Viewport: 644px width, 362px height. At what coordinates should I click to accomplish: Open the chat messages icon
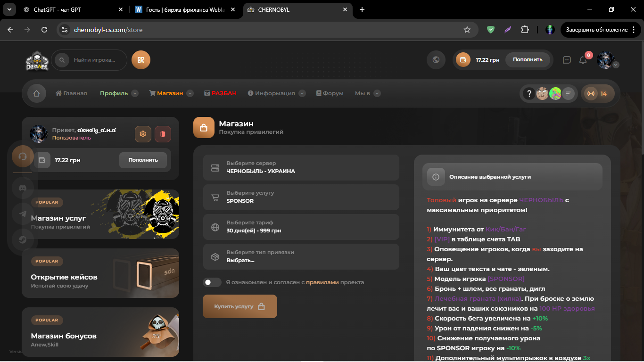tap(567, 60)
